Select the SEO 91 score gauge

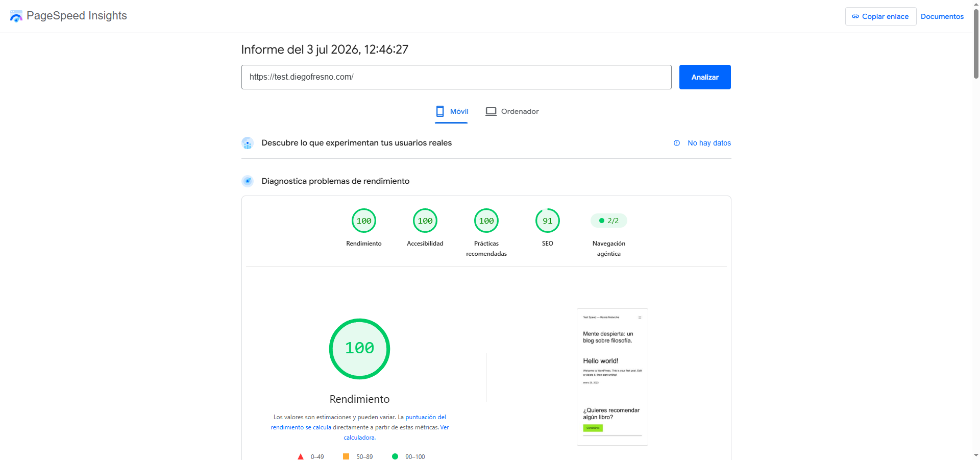[x=548, y=221]
